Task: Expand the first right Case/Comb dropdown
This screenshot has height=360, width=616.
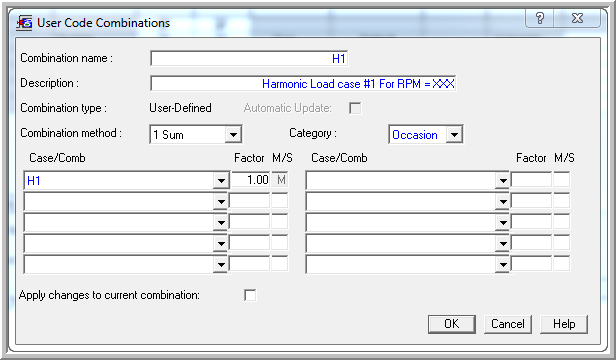Action: click(x=502, y=181)
